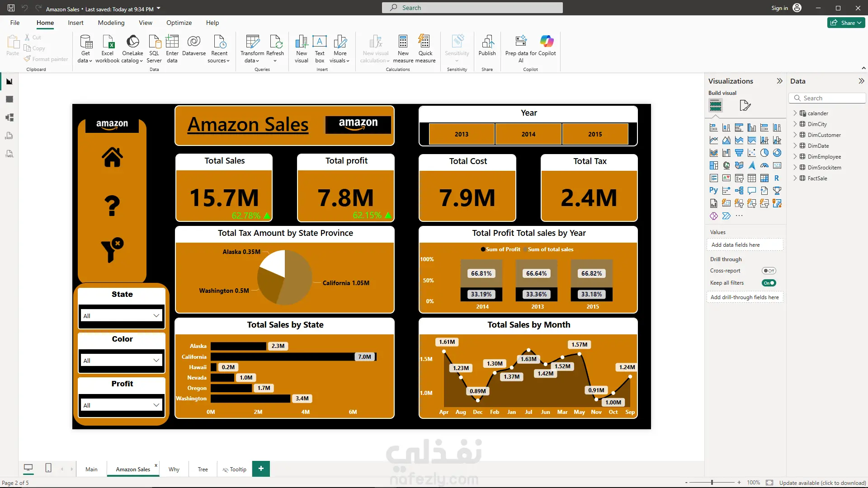This screenshot has width=868, height=488.
Task: Save the report using the save icon
Action: [x=11, y=8]
